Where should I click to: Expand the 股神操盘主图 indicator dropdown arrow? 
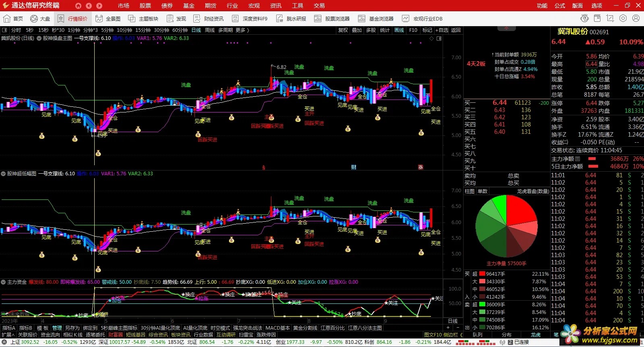(39, 38)
